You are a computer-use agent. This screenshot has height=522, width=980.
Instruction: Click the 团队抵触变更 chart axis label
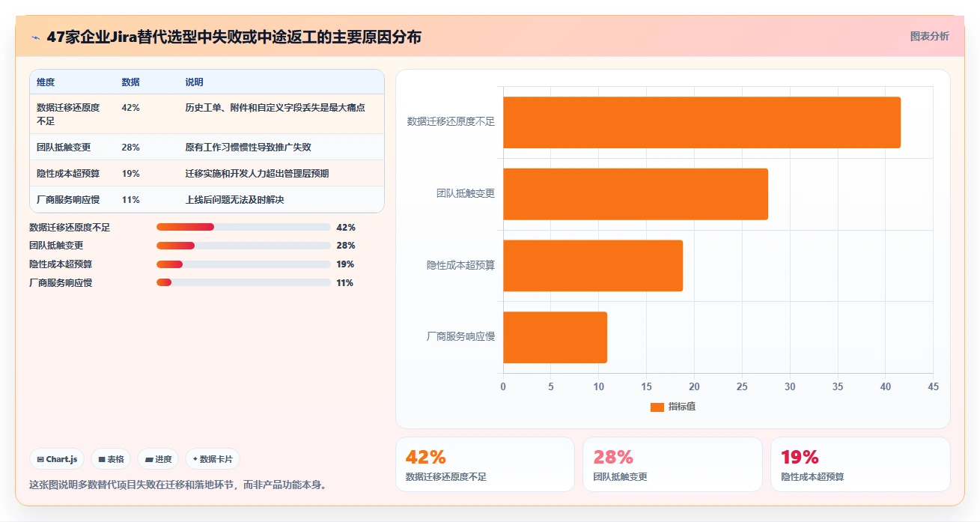tap(466, 193)
